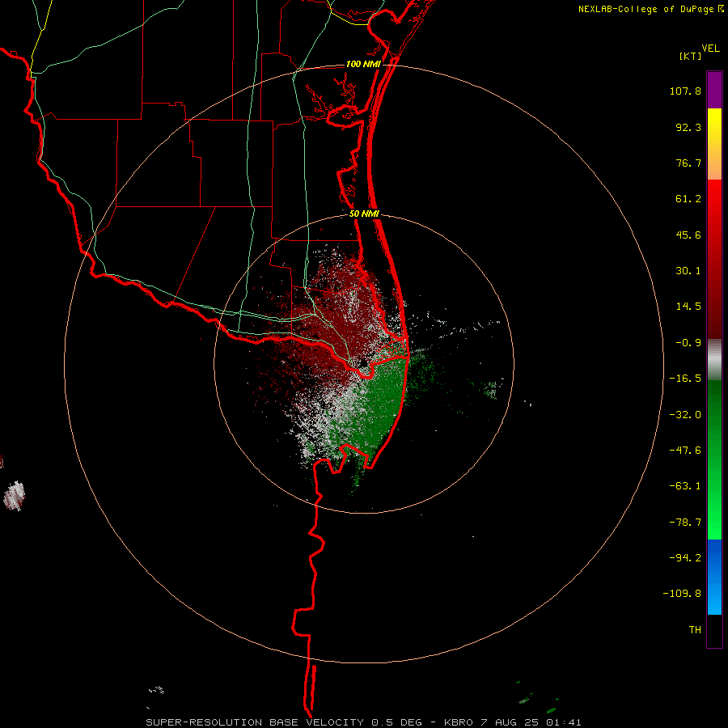Click the 61.2 velocity scale value
728x728 pixels.
(688, 199)
